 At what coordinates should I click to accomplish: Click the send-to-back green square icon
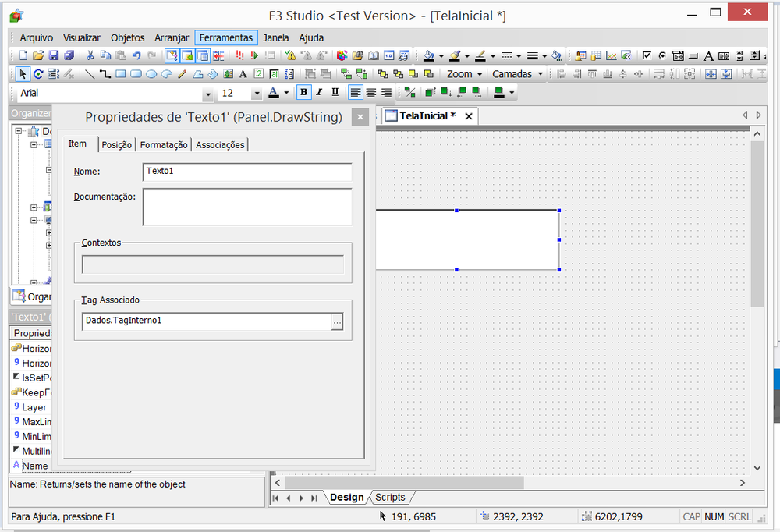pyautogui.click(x=445, y=92)
